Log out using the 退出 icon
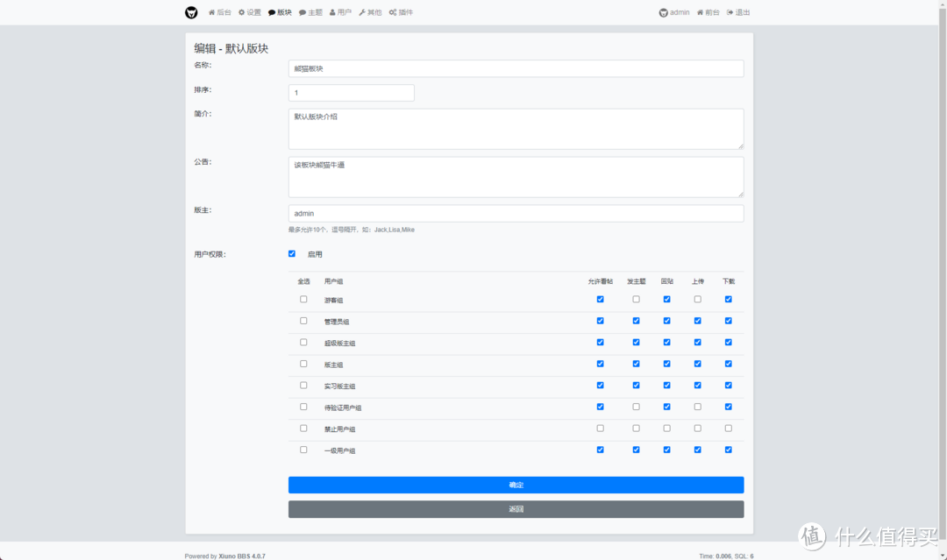Image resolution: width=947 pixels, height=560 pixels. tap(730, 12)
